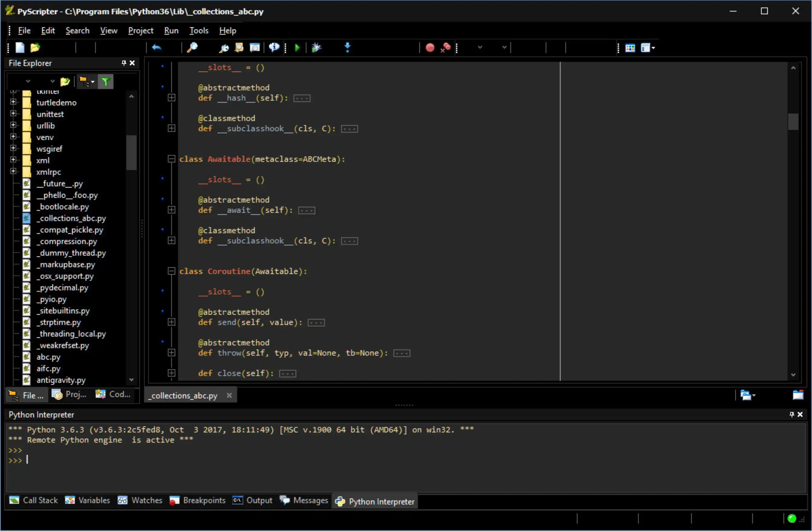Click the Search/Find icon in toolbar
Image resolution: width=812 pixels, height=531 pixels.
pos(193,47)
